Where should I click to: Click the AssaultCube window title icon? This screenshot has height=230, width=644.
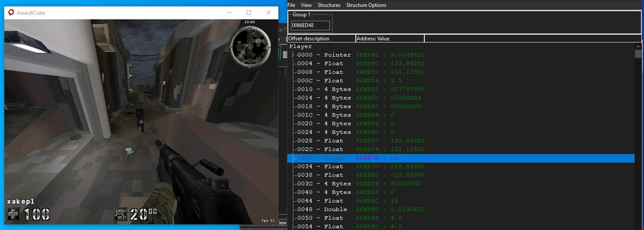coord(11,13)
